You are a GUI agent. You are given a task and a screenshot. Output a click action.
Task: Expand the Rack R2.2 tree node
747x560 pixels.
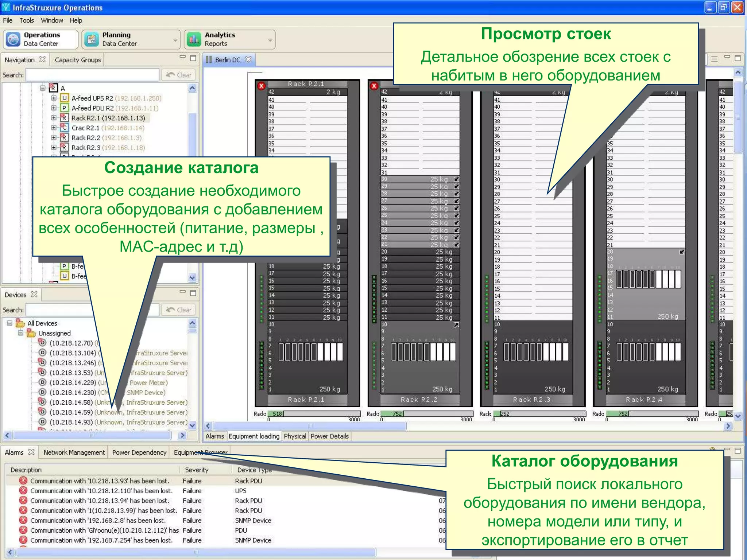point(54,138)
